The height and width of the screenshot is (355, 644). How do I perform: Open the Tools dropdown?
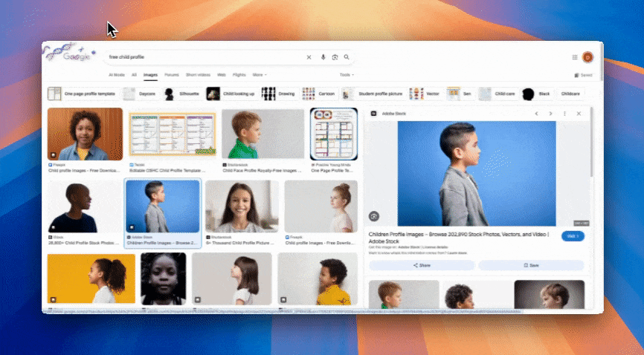(x=347, y=75)
